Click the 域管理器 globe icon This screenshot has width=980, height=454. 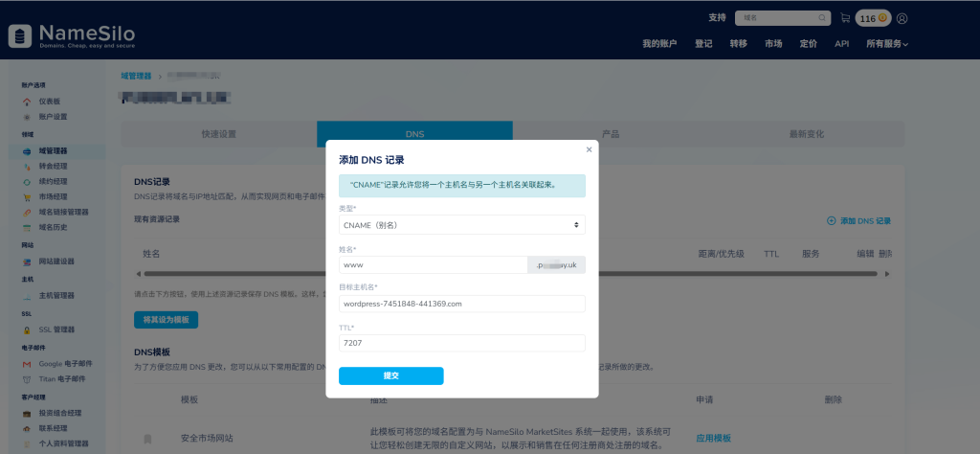coord(26,151)
